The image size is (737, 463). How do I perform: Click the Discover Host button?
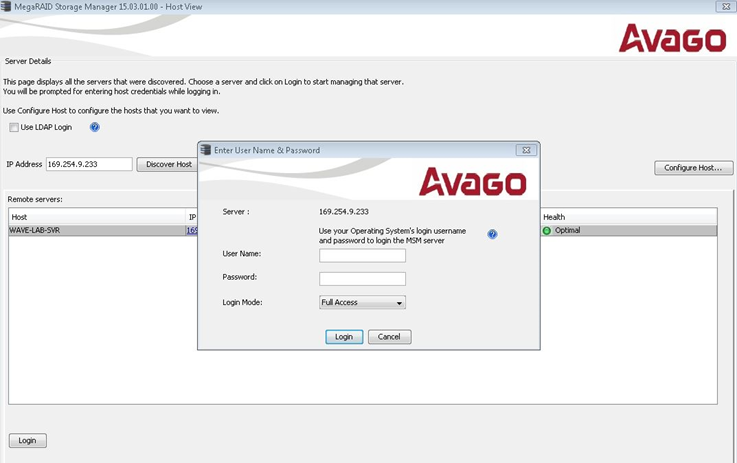167,164
